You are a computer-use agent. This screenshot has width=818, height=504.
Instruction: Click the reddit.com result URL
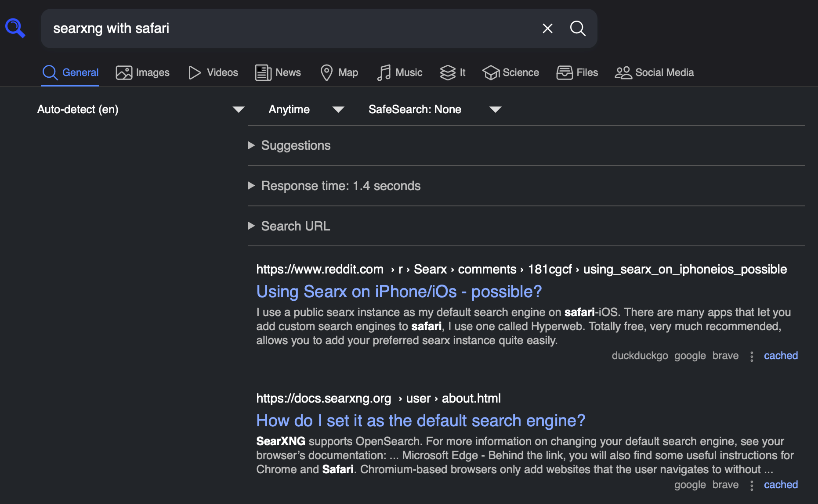[521, 269]
